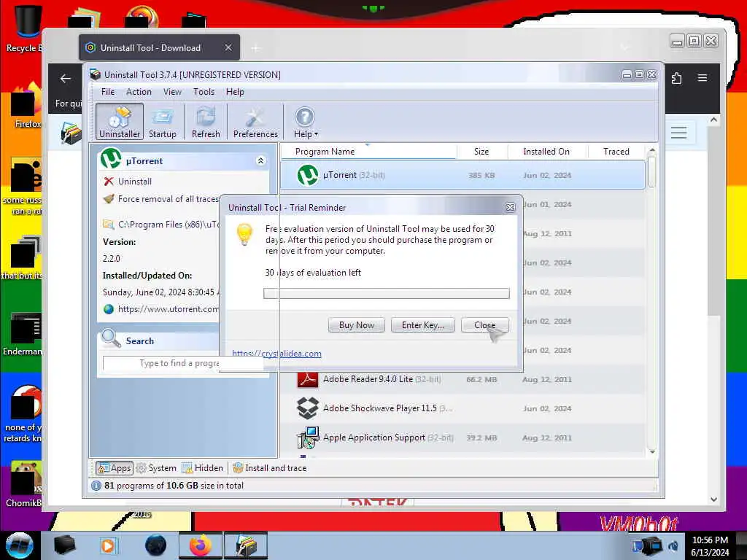This screenshot has width=747, height=560.
Task: Open the File menu
Action: click(108, 91)
